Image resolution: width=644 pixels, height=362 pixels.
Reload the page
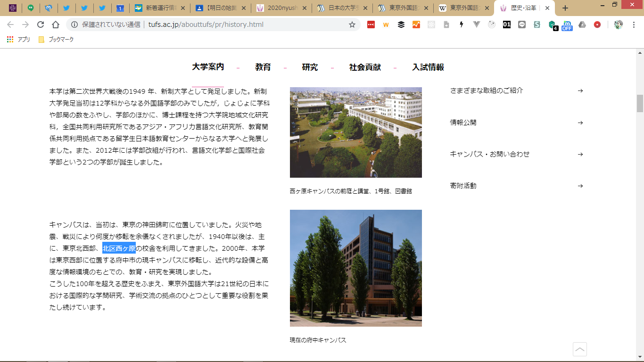[41, 25]
